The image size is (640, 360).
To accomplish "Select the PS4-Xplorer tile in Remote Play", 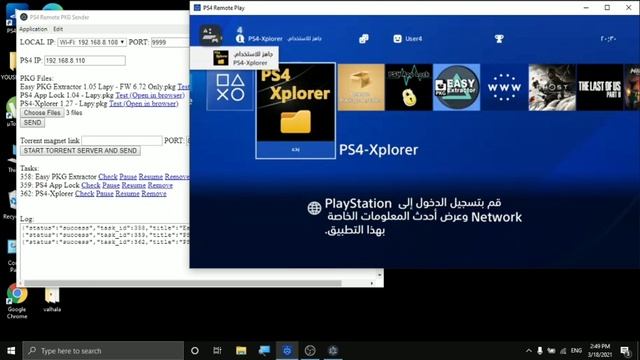I will [x=296, y=110].
